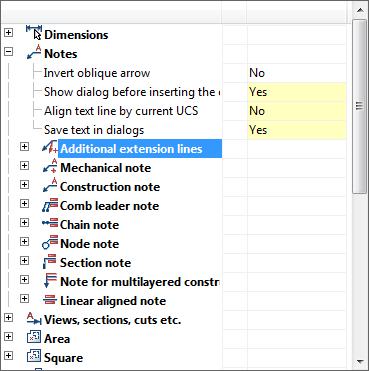Screen dimensions: 369x371
Task: Expand the Comb leader note node
Action: 24,203
